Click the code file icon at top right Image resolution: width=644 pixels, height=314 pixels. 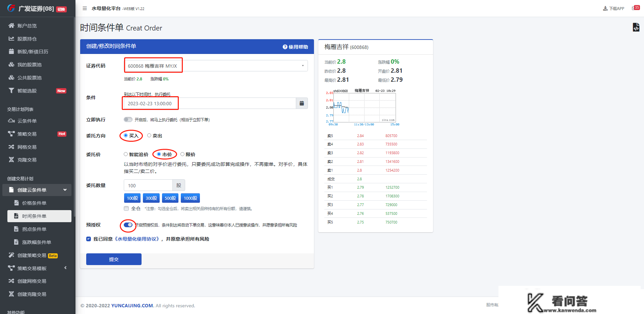(x=636, y=27)
